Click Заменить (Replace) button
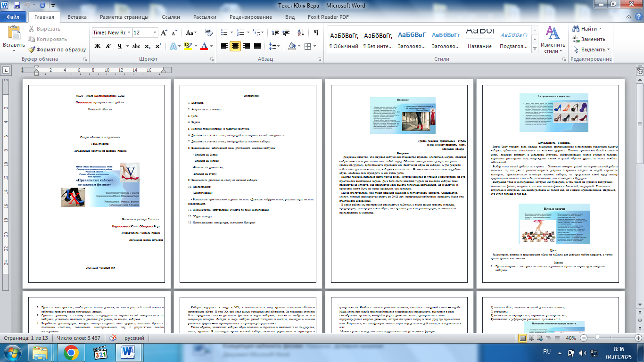 point(589,39)
